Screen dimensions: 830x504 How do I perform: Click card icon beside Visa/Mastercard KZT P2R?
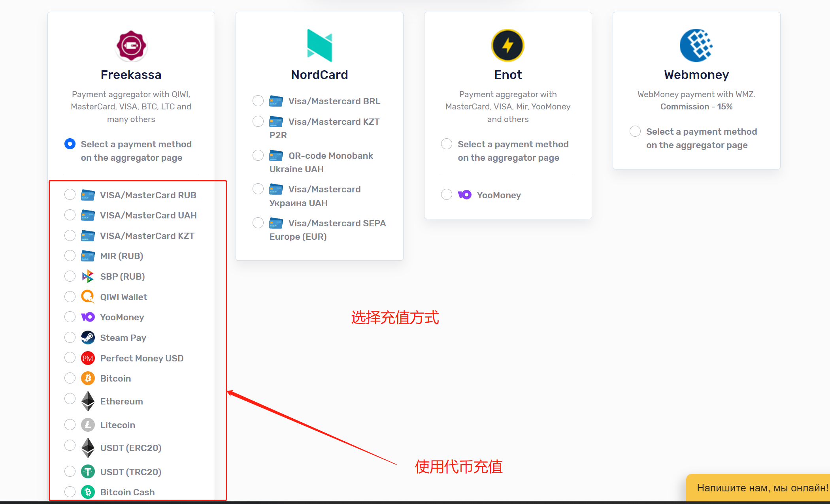point(276,122)
